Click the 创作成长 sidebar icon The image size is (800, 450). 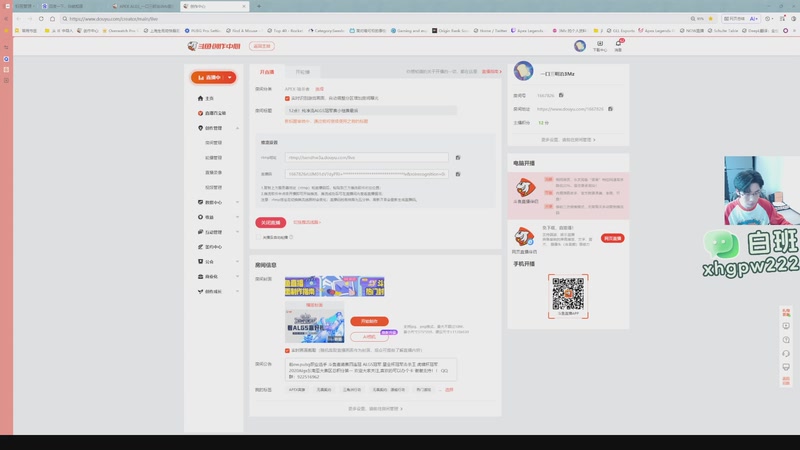point(200,291)
